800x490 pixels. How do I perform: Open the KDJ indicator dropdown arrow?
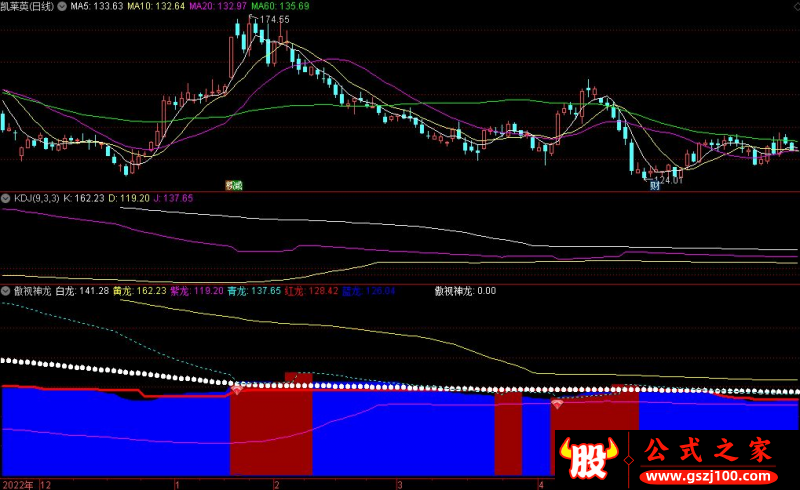click(x=6, y=199)
